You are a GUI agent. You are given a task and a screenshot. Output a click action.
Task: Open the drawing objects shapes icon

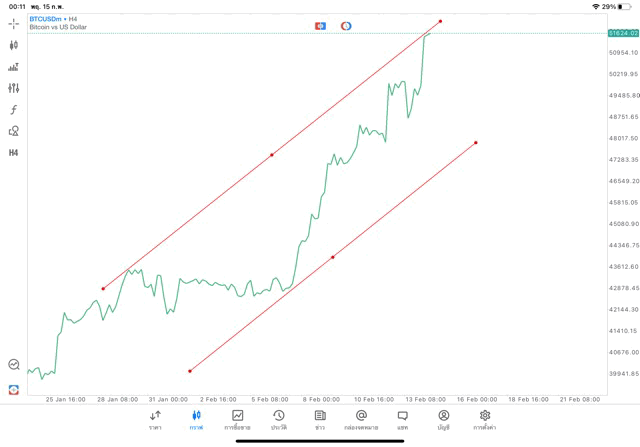click(x=14, y=131)
